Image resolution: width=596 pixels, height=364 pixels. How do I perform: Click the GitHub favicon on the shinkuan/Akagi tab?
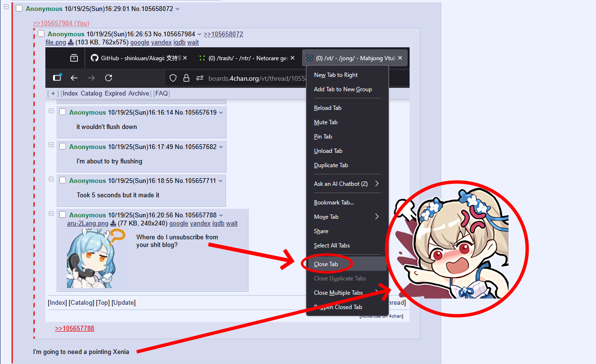[x=95, y=58]
